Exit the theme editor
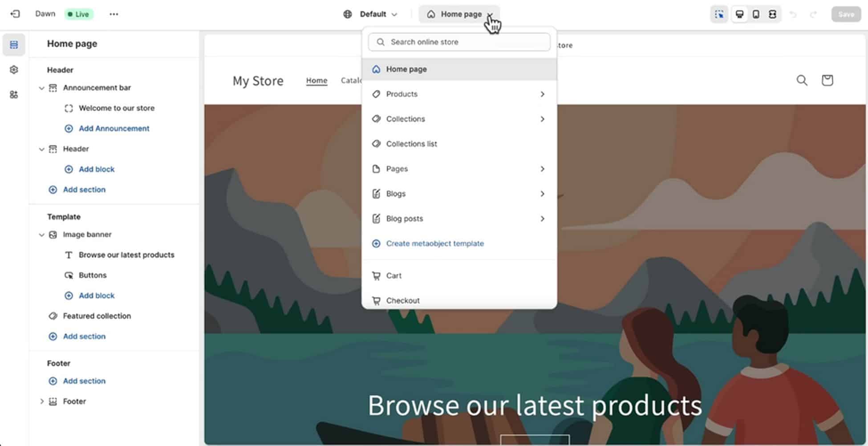The width and height of the screenshot is (868, 446). tap(16, 14)
